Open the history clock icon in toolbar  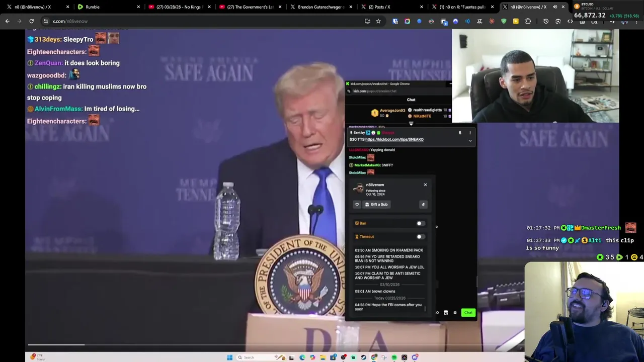click(x=546, y=21)
